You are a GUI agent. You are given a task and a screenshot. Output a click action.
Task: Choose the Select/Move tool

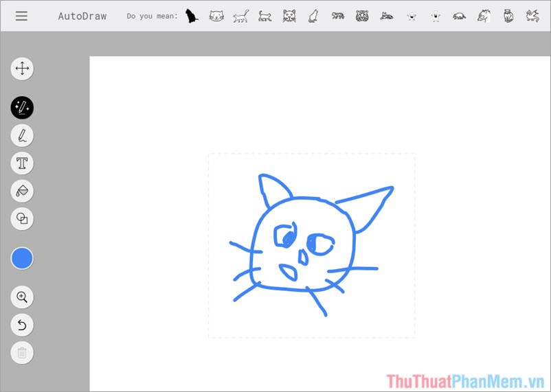tap(22, 69)
